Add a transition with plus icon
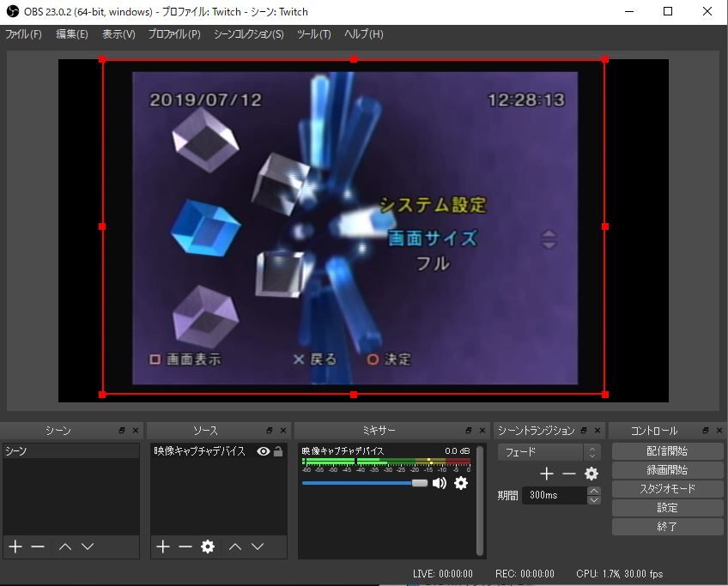Image resolution: width=728 pixels, height=586 pixels. pos(547,474)
